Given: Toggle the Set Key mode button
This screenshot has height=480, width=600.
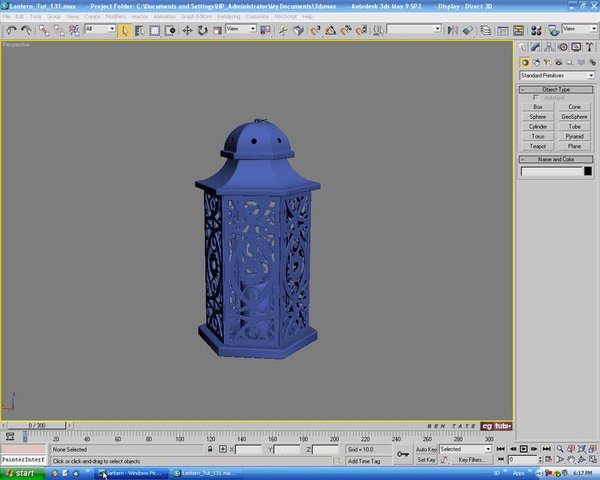Looking at the screenshot, I should [x=426, y=460].
